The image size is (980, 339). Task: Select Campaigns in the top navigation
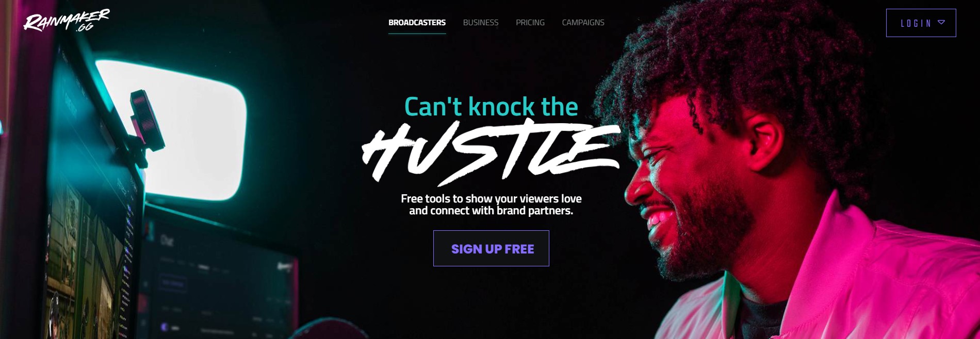tap(583, 23)
